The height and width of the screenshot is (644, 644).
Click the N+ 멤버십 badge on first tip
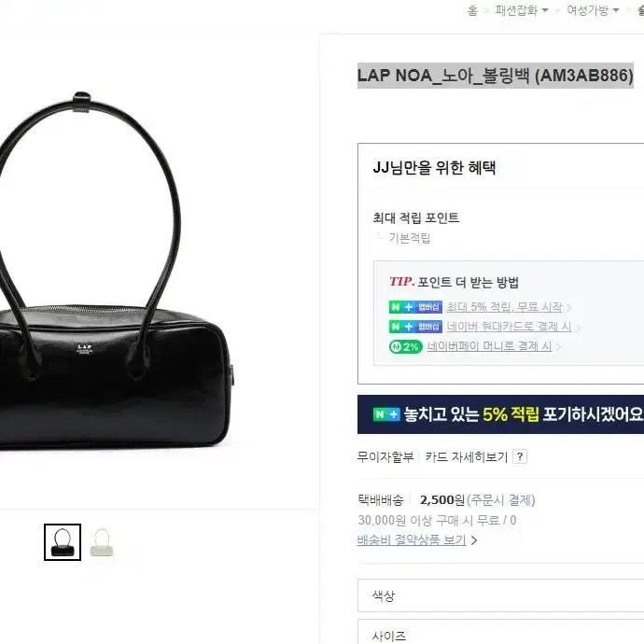pos(415,307)
